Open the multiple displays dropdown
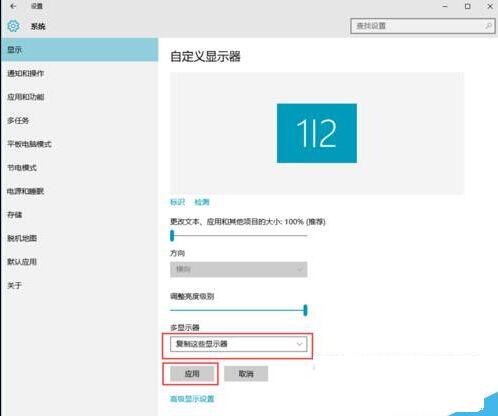 (x=238, y=344)
